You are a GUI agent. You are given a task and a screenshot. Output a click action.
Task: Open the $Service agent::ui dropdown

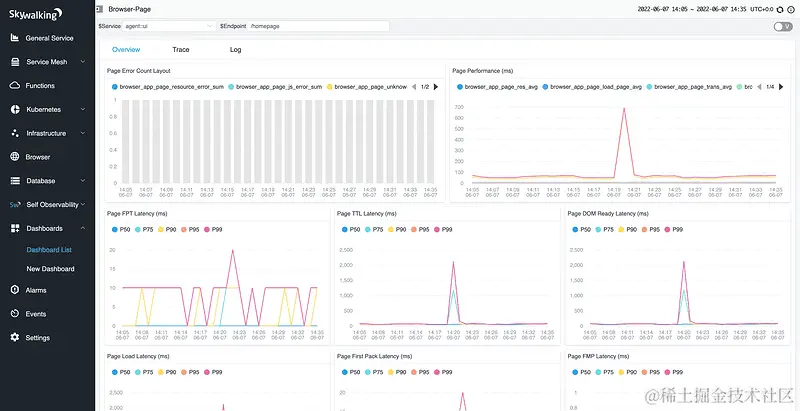pos(169,25)
